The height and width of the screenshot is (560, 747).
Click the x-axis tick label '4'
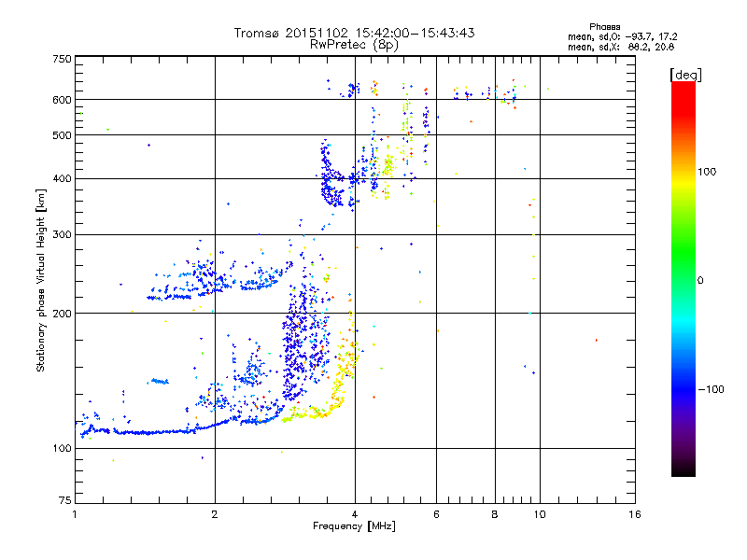(355, 514)
